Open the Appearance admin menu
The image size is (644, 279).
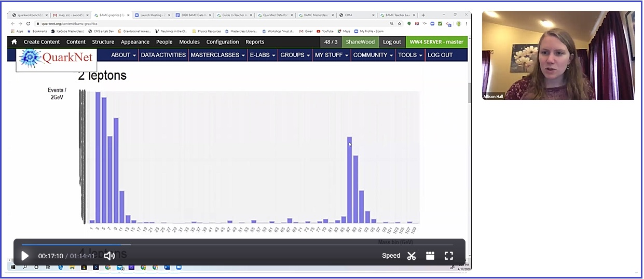coord(135,42)
